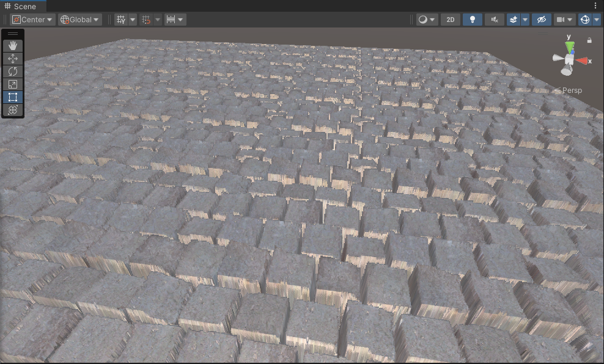The width and height of the screenshot is (604, 364).
Task: Open the grid visibility options arrow
Action: pyautogui.click(x=133, y=20)
